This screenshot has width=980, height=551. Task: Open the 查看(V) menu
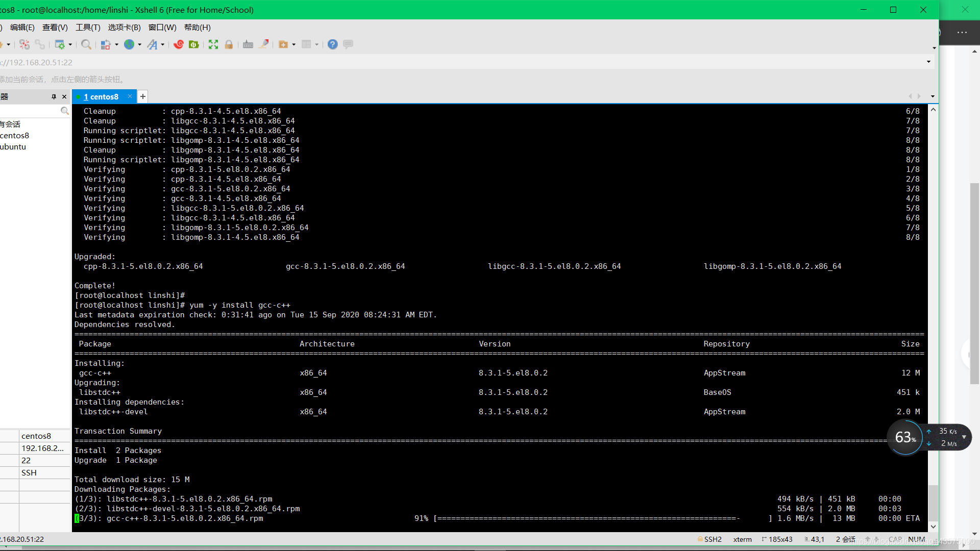55,28
